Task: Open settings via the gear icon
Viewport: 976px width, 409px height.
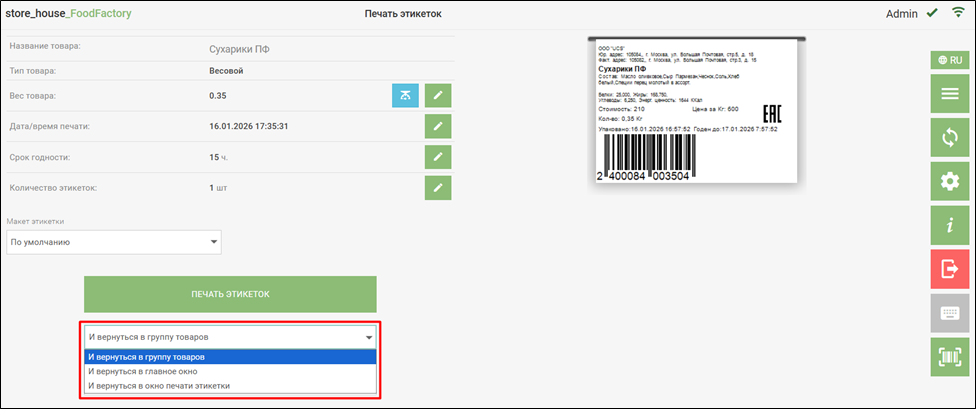Action: 950,182
